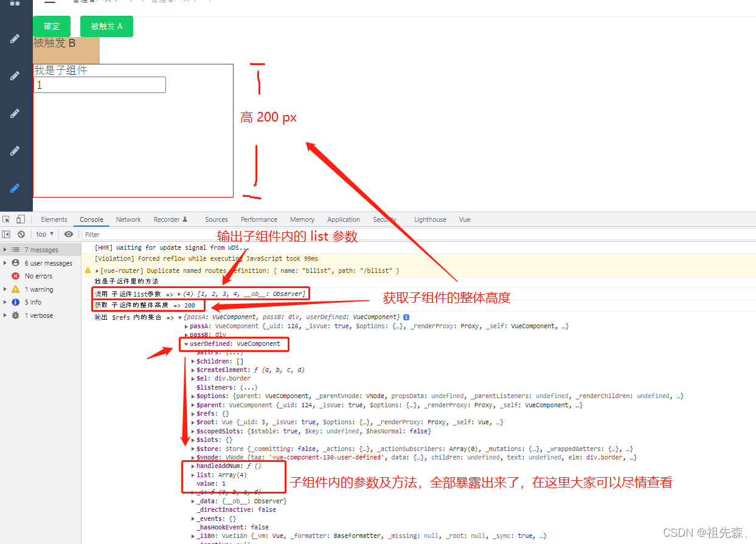The height and width of the screenshot is (544, 756).
Task: Click the '_hasHookEvent: false' line
Action: [232, 527]
